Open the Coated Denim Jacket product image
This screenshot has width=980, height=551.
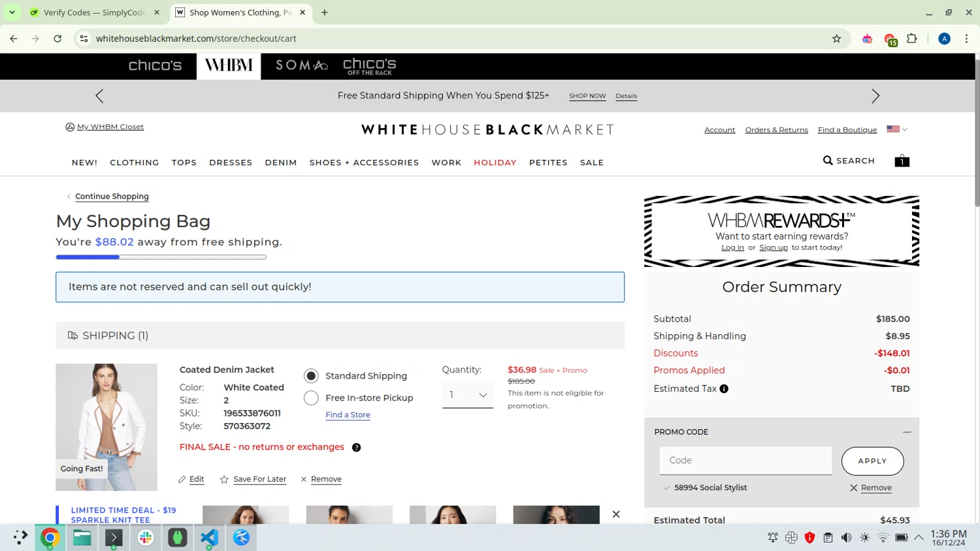pyautogui.click(x=106, y=427)
